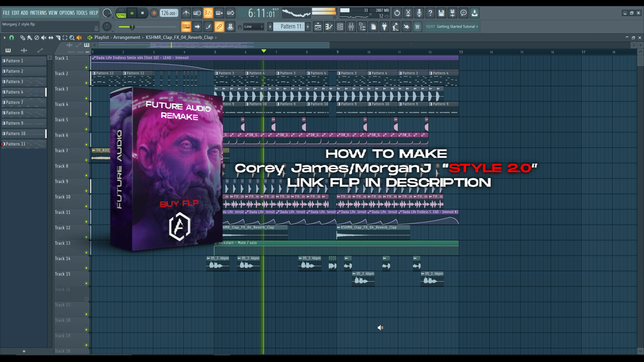644x362 pixels.
Task: Click the record button
Action: coord(154,13)
